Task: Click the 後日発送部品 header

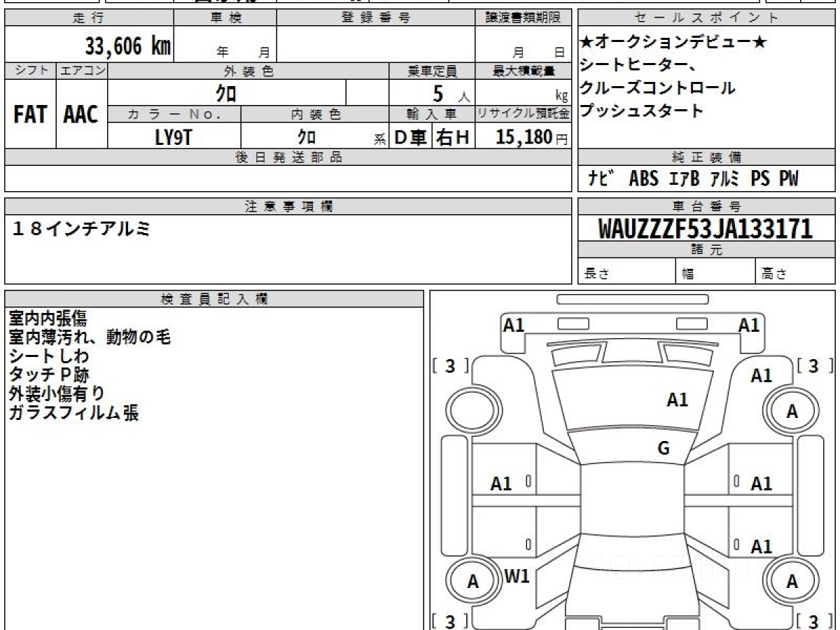Action: click(x=288, y=157)
